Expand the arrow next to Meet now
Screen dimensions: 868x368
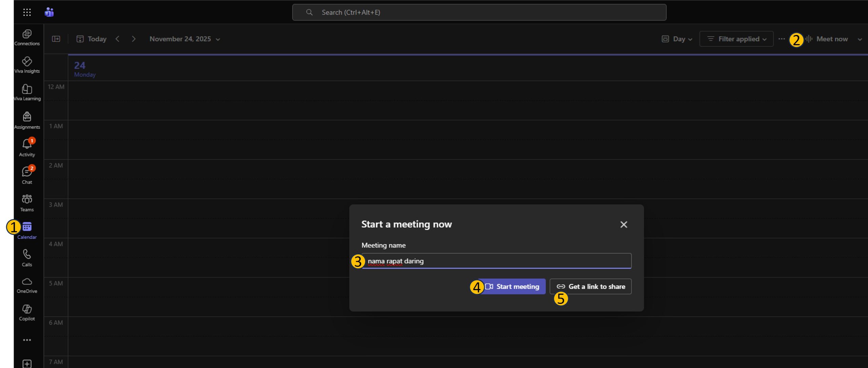click(860, 39)
